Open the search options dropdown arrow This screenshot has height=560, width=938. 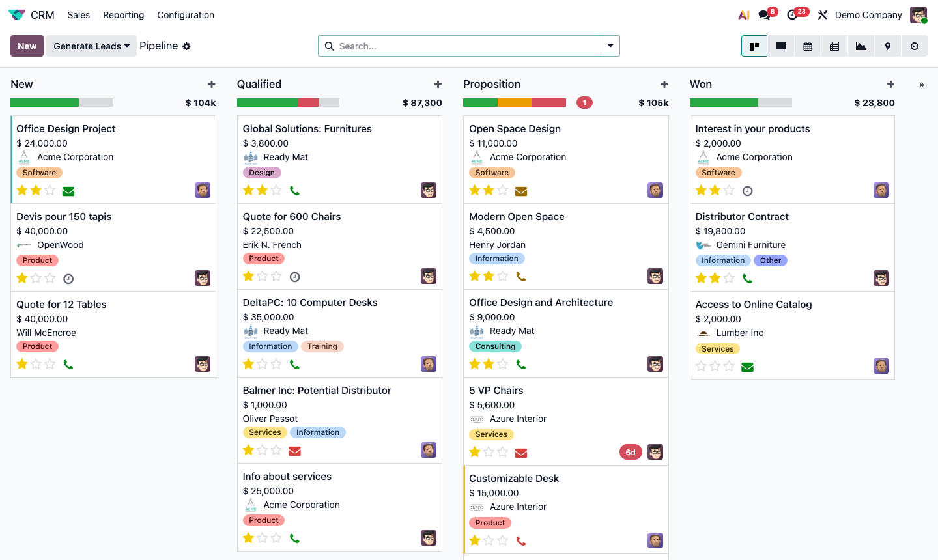coord(610,46)
